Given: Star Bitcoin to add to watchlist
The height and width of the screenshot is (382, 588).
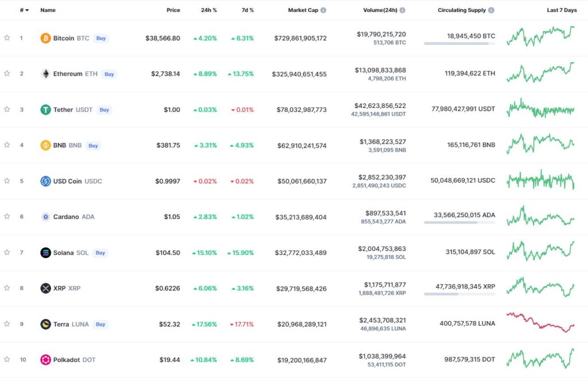Looking at the screenshot, I should pos(7,37).
